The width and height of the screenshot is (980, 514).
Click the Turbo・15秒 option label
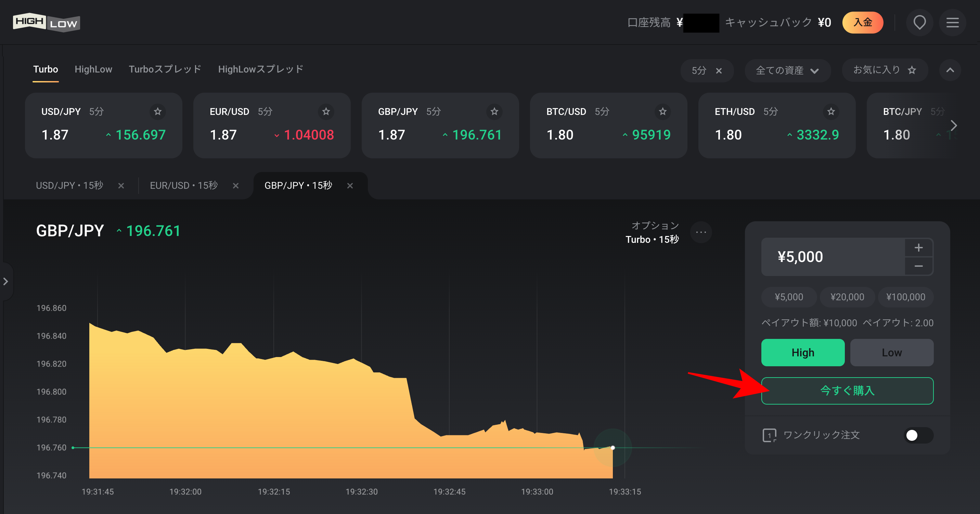(652, 239)
